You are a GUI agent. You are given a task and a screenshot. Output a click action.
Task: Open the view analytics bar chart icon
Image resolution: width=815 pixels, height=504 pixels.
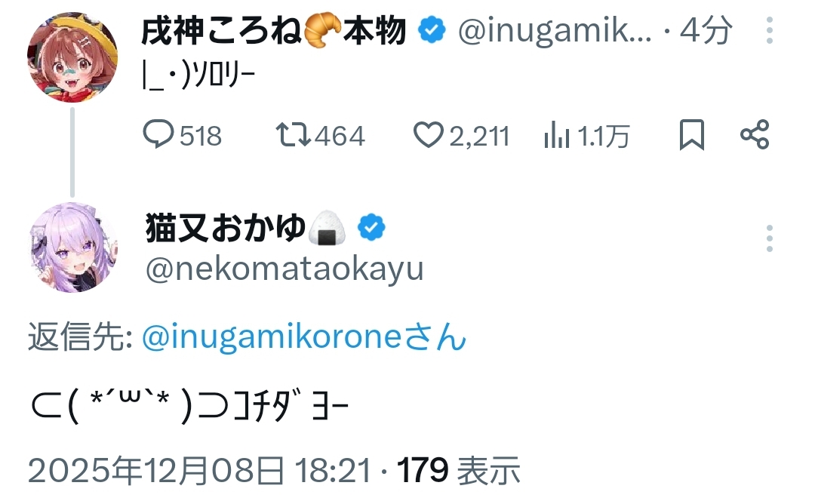(557, 136)
